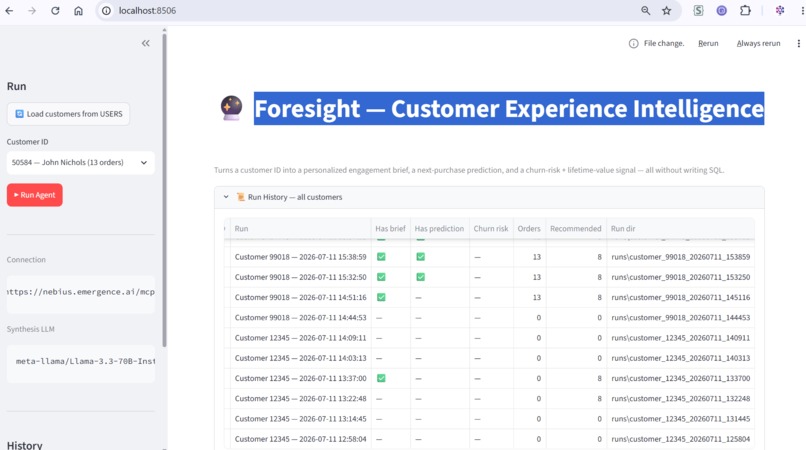
Task: Click Rerun in the top bar
Action: click(x=708, y=44)
